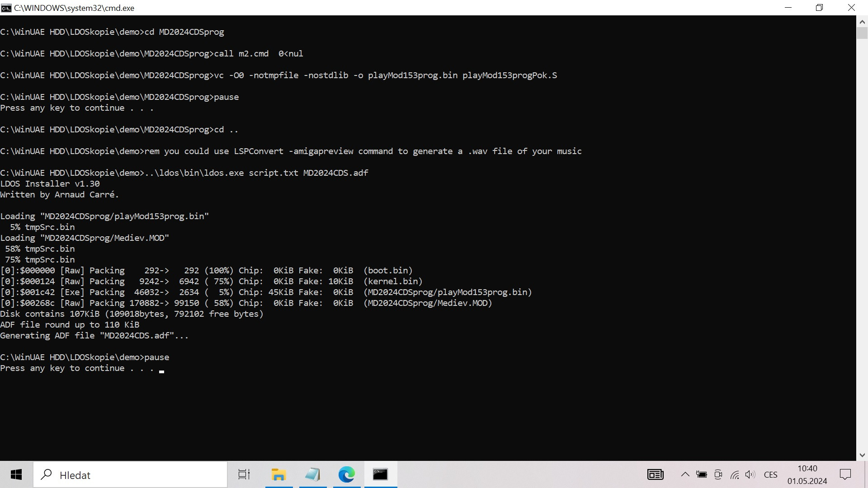Screen dimensions: 868x488
Task: Click the scrollbar down arrow
Action: pos(862,455)
